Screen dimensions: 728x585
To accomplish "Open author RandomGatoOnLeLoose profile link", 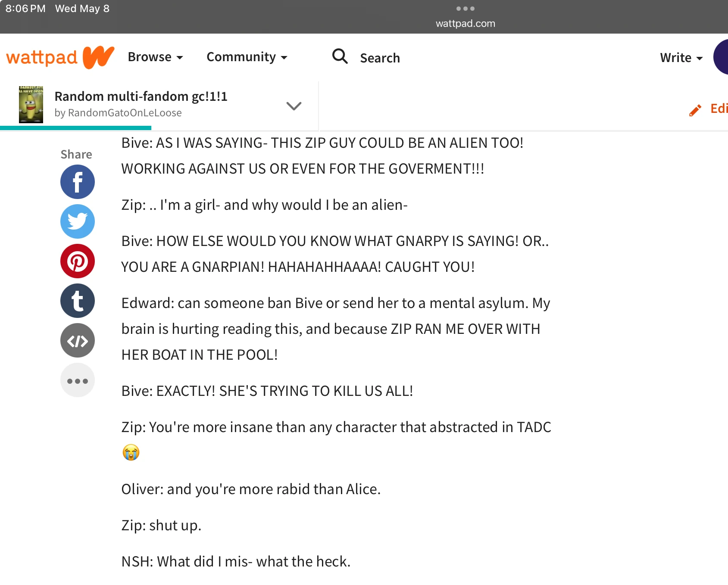I will coord(118,113).
